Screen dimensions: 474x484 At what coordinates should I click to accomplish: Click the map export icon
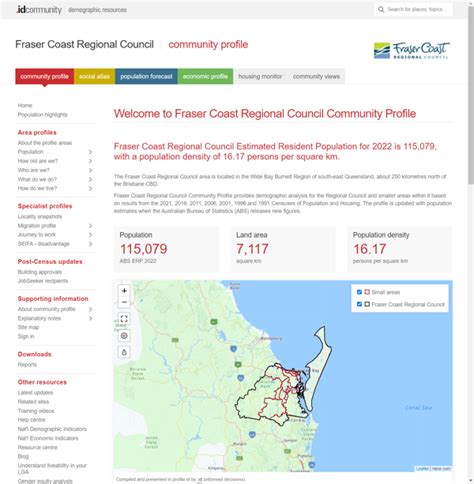124,352
